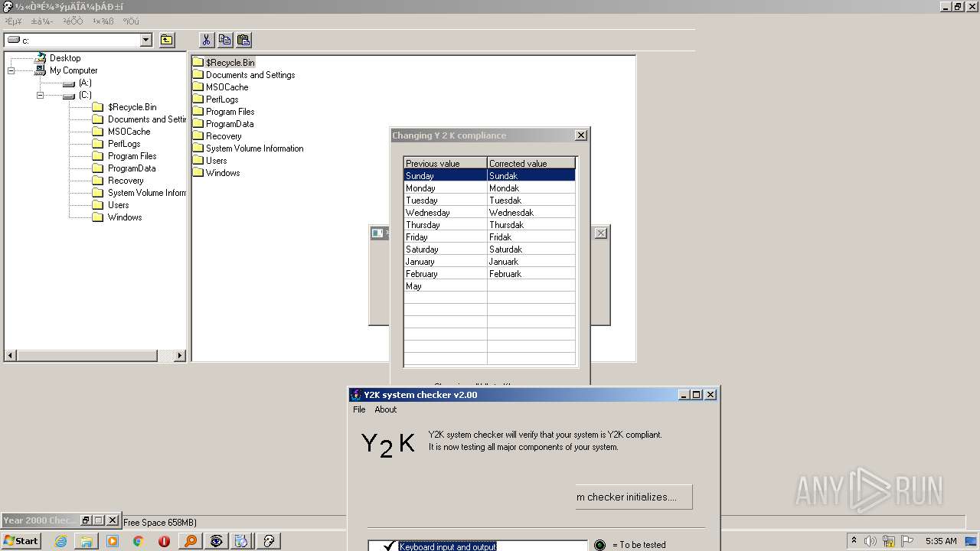Click the Copy toolbar icon
The image size is (980, 551).
[x=225, y=40]
